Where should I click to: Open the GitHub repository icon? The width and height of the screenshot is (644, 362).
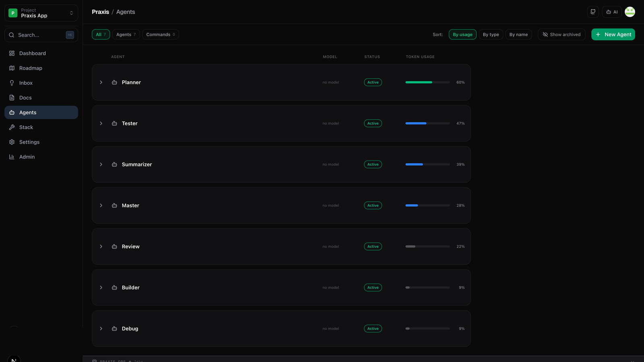[593, 12]
